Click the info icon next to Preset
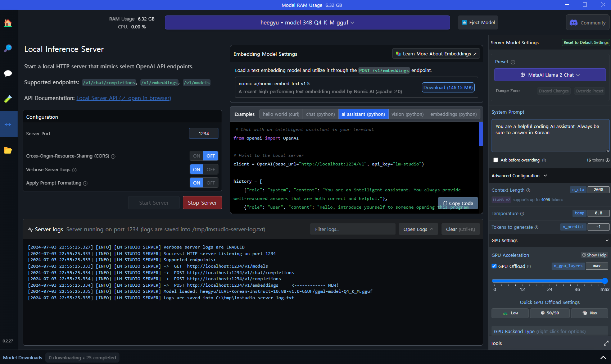This screenshot has width=611, height=364. 513,62
